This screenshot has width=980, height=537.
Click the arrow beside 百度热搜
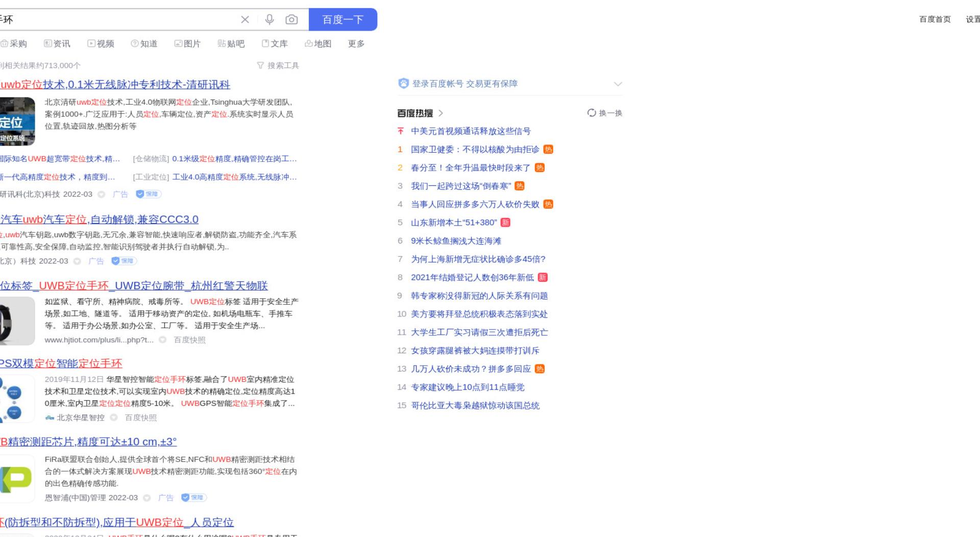click(x=441, y=113)
